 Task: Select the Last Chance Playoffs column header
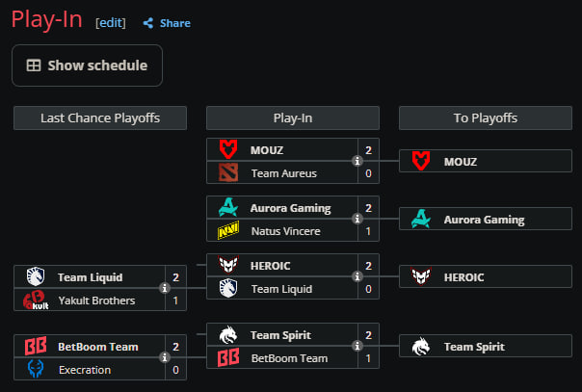tap(100, 118)
